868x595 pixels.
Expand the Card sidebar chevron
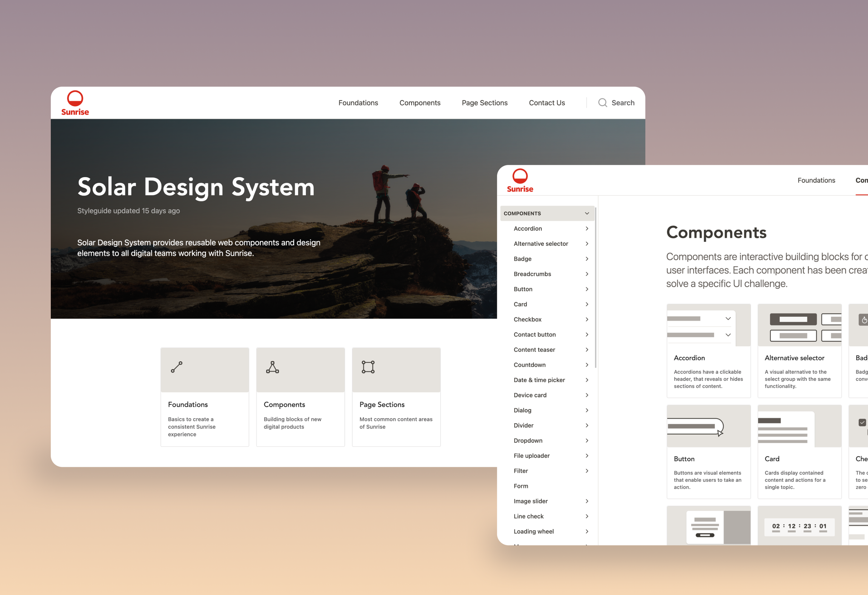click(587, 304)
